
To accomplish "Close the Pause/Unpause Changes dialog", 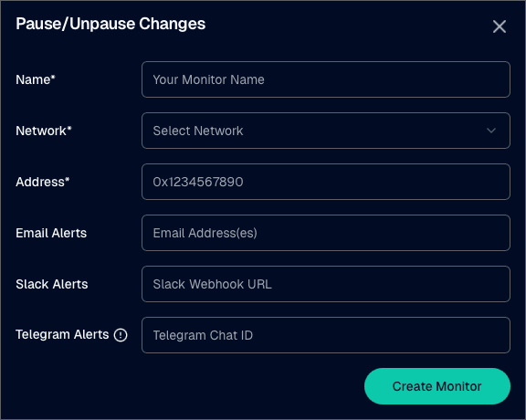I will point(500,26).
